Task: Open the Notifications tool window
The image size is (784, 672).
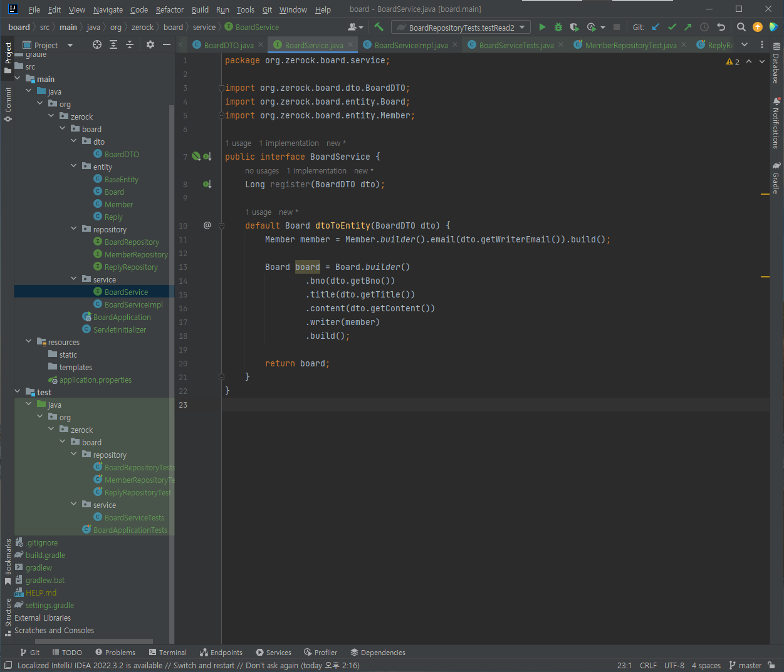Action: [x=776, y=123]
